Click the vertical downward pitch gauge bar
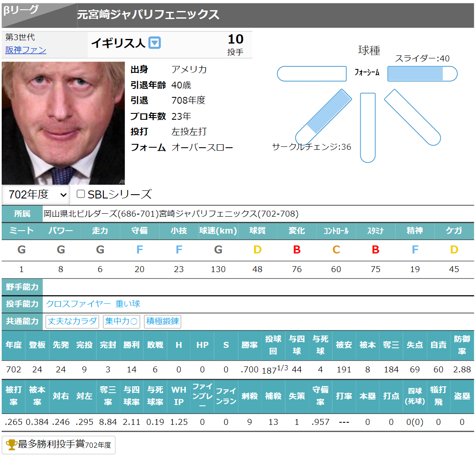The image size is (476, 457). [368, 127]
